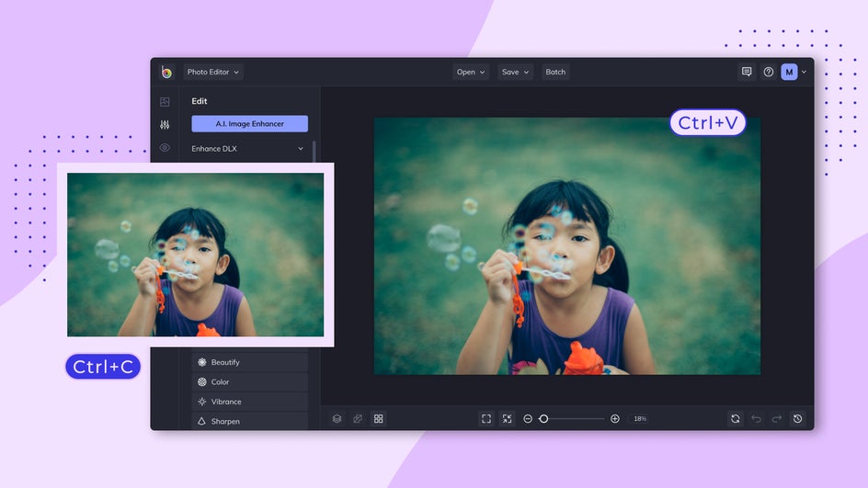Screen dimensions: 868x488
Task: Expand the Open dropdown menu
Action: (471, 72)
